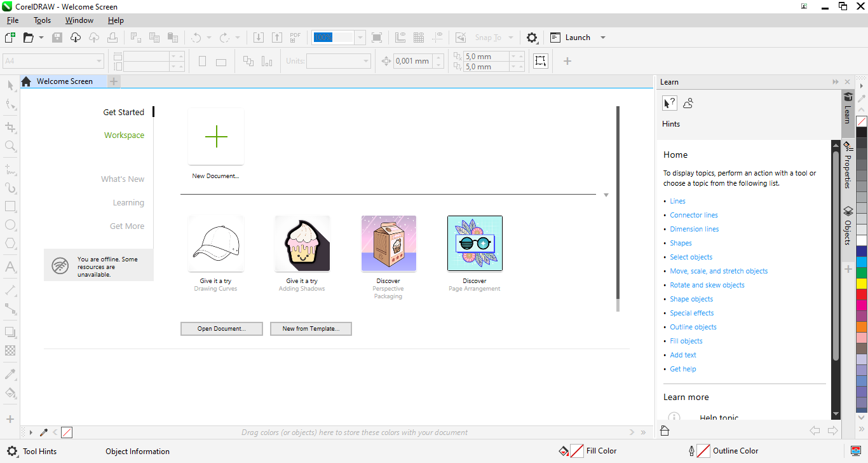This screenshot has width=868, height=463.
Task: Click the Hints pointer icon in Learn panel
Action: tap(669, 103)
